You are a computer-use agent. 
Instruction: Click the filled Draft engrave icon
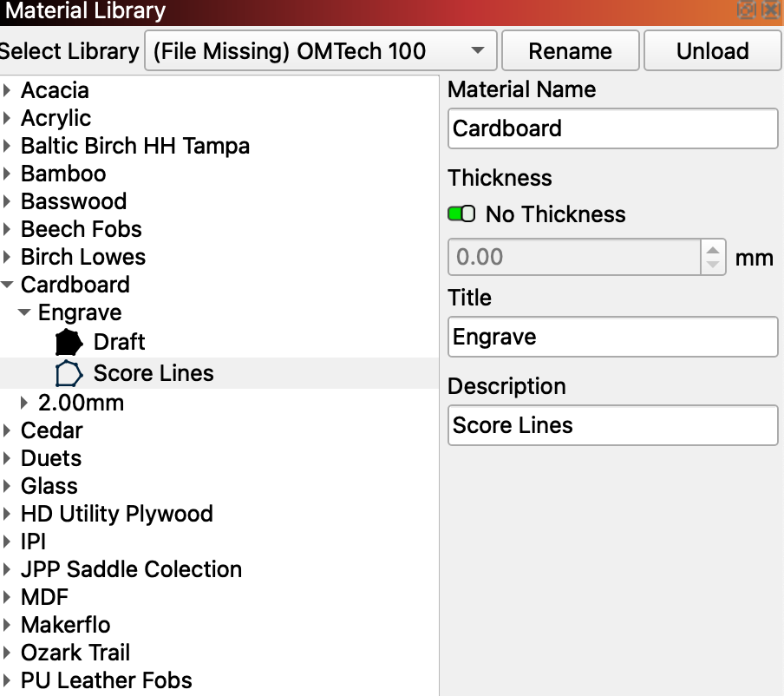[x=69, y=342]
